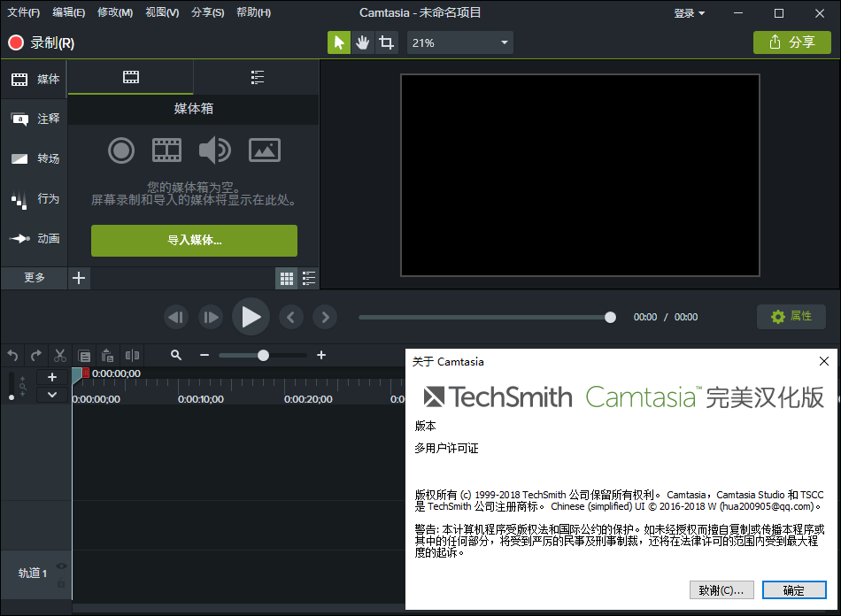The image size is (841, 616).
Task: Open the 修改(M) menu
Action: [x=115, y=12]
